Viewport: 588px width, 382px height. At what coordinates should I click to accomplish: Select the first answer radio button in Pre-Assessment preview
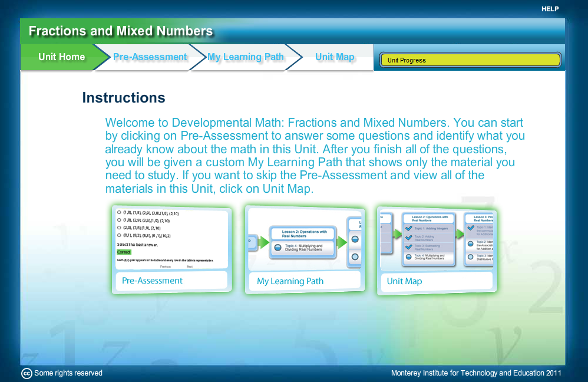pos(119,213)
